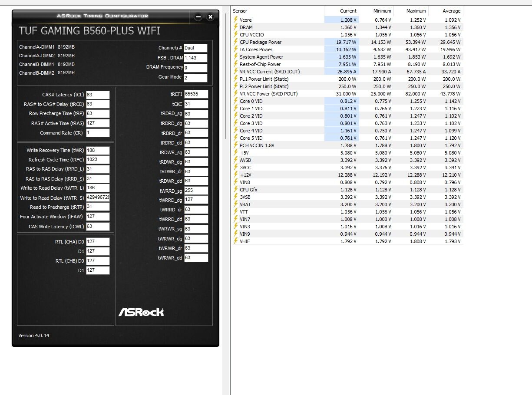Click the lightning icon beside VBAT sensor
The height and width of the screenshot is (395, 532).
pos(236,204)
